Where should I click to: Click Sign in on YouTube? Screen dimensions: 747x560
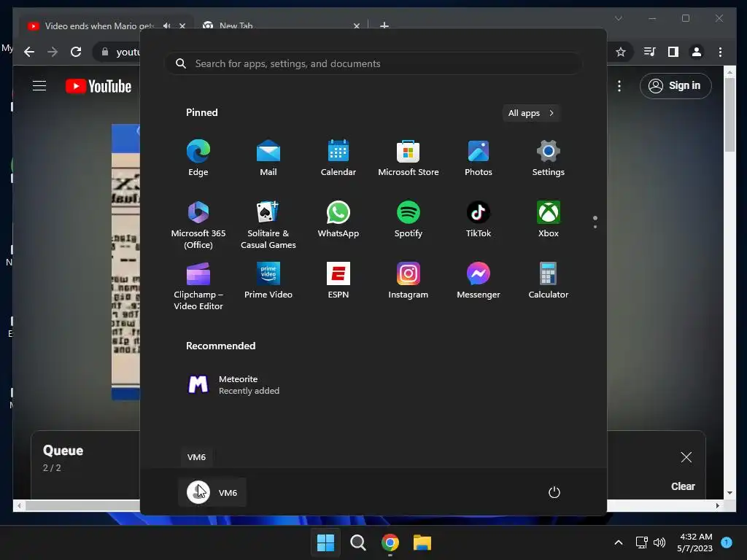[676, 86]
